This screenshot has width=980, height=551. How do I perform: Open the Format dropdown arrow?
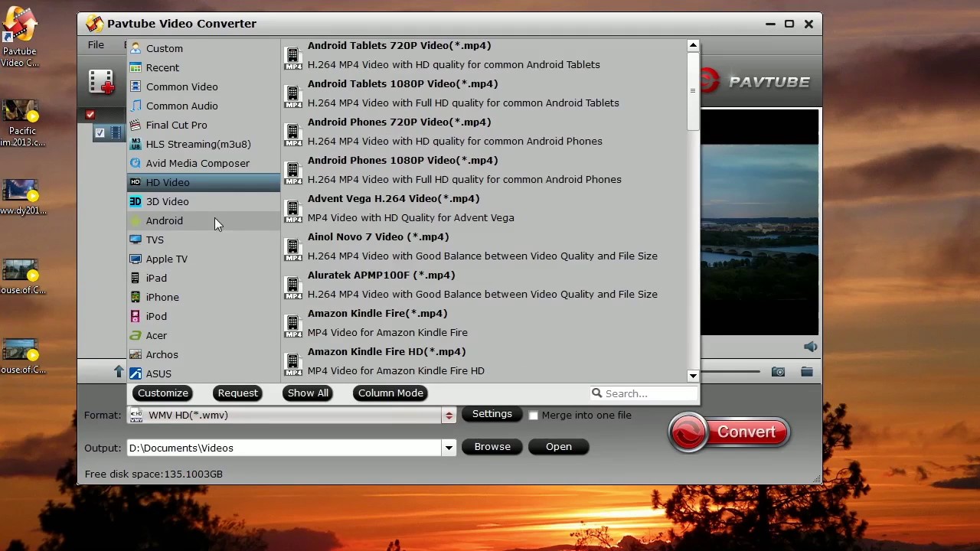[449, 416]
